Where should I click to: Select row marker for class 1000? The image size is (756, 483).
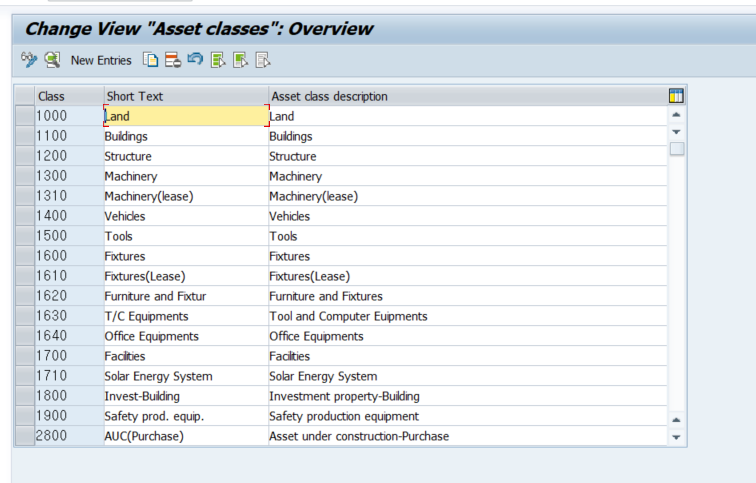(x=25, y=116)
